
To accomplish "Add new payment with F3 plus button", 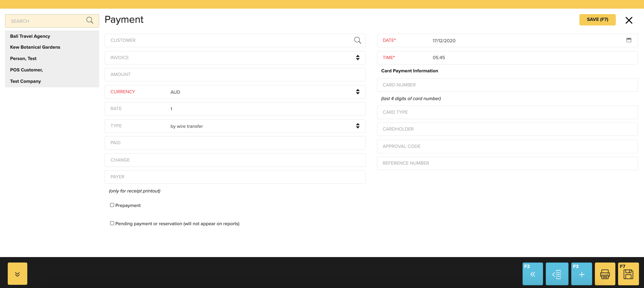I will pyautogui.click(x=581, y=274).
